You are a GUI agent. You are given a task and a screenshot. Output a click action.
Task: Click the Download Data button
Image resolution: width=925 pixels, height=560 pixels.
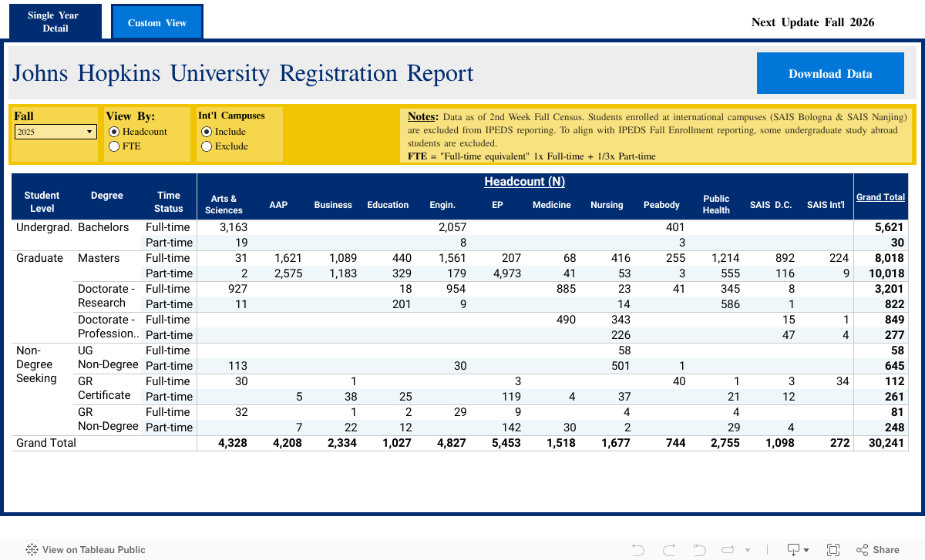point(830,74)
